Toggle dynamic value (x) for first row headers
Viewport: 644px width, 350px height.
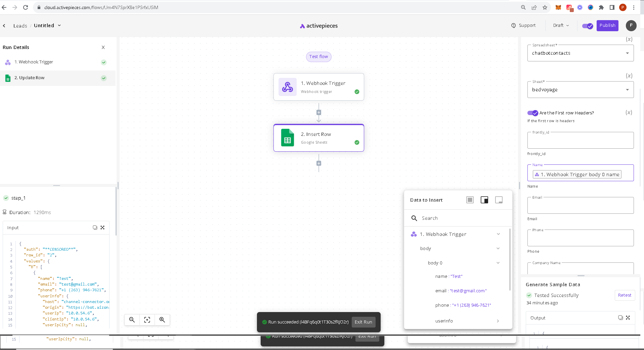tap(629, 112)
